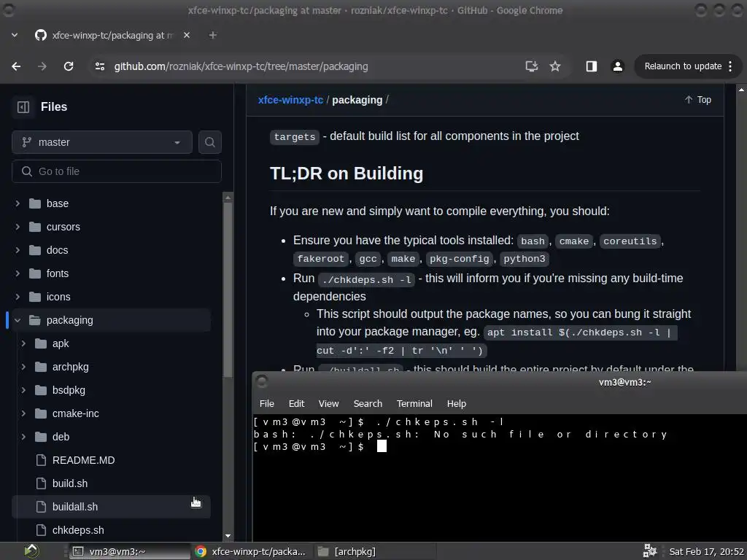Focus the Go to file field
The image size is (747, 560).
(117, 171)
